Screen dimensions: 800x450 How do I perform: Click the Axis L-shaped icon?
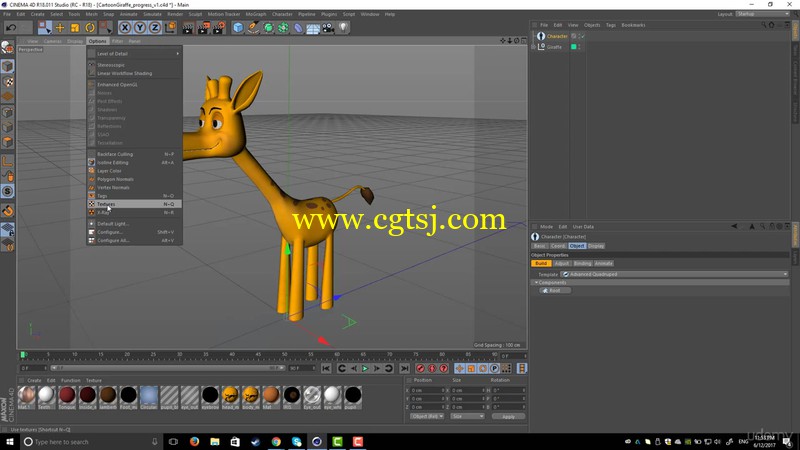tap(8, 161)
